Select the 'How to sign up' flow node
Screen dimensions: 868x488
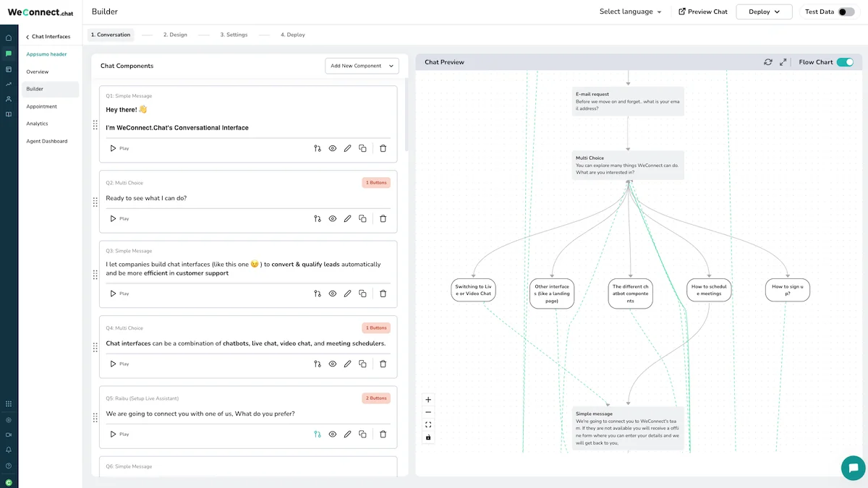click(788, 290)
